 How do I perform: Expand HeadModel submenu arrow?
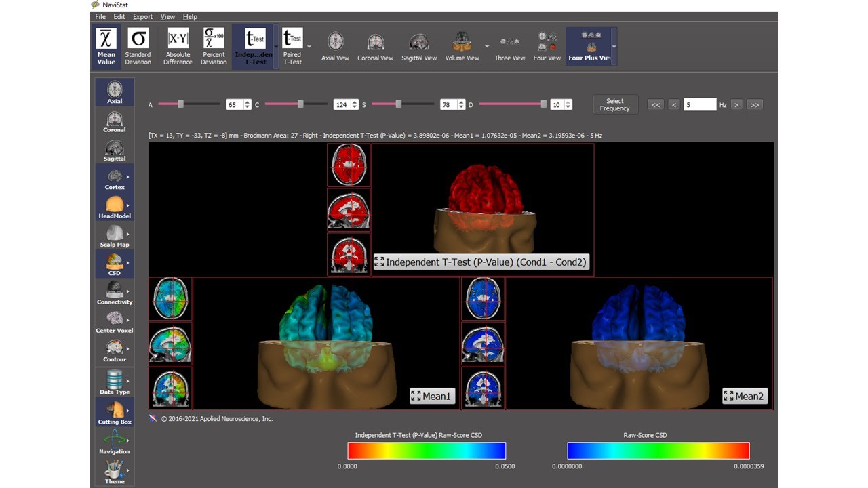(x=127, y=205)
